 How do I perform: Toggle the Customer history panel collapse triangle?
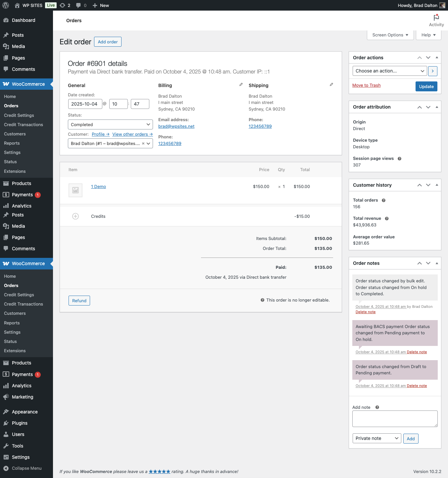tap(437, 185)
